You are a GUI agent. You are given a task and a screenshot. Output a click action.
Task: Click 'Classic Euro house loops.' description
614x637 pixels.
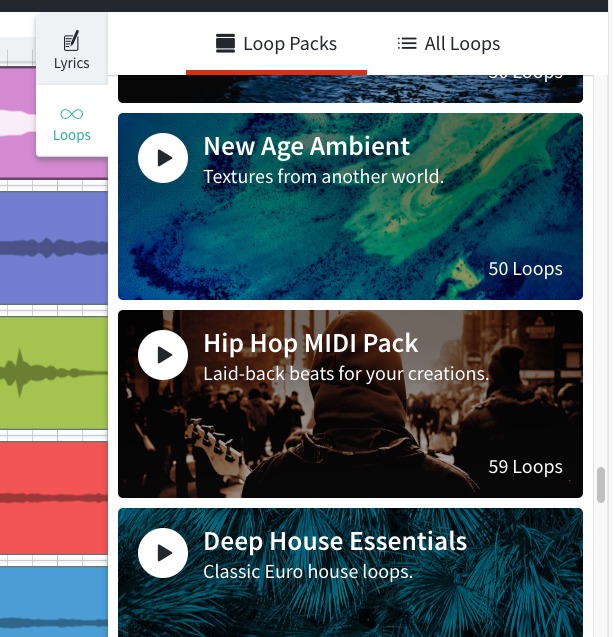click(x=308, y=572)
